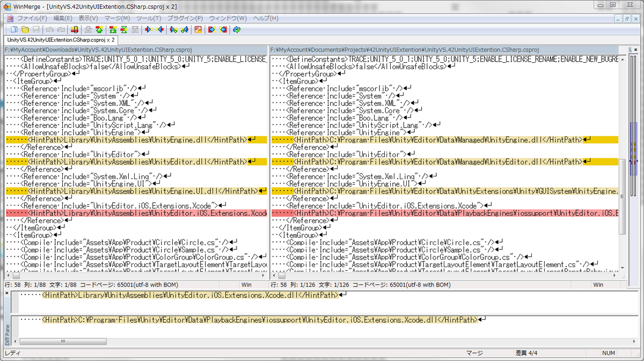Select left red iOS.Extensions.Xcode HintPath line
This screenshot has width=644, height=361.
(136, 213)
